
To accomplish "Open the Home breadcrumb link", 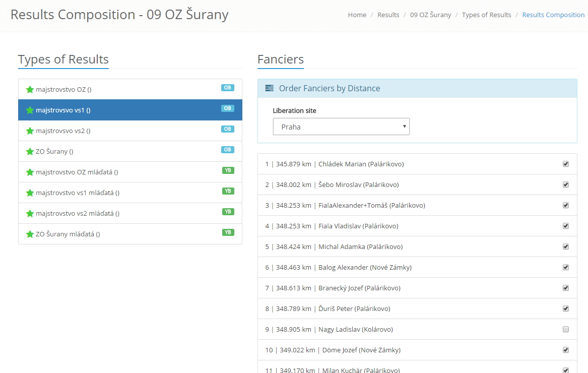I will pyautogui.click(x=357, y=15).
